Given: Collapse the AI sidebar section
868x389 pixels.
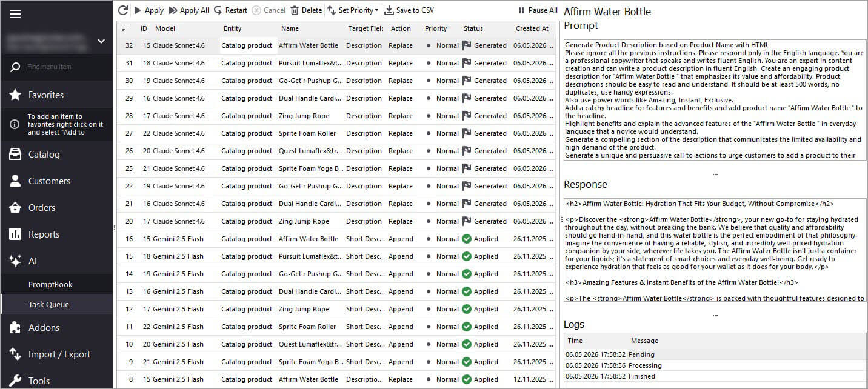Looking at the screenshot, I should 56,261.
